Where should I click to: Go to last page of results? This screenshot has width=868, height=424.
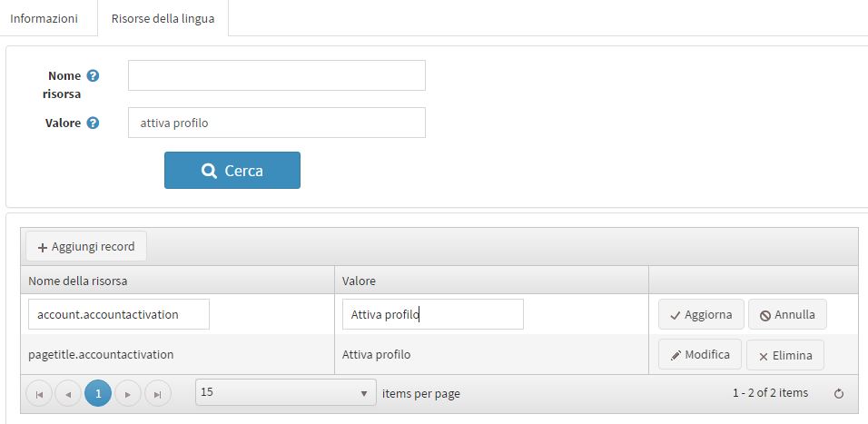[158, 393]
